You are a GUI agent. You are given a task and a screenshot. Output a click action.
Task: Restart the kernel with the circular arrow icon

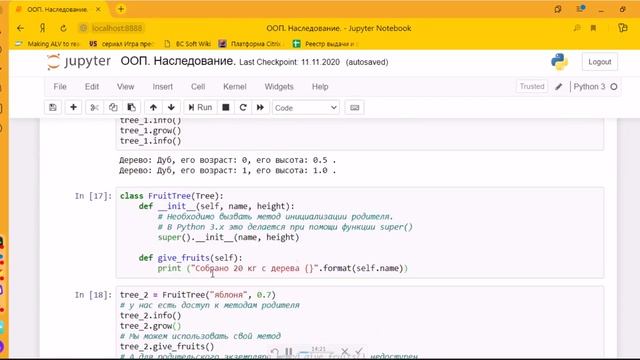tap(243, 107)
